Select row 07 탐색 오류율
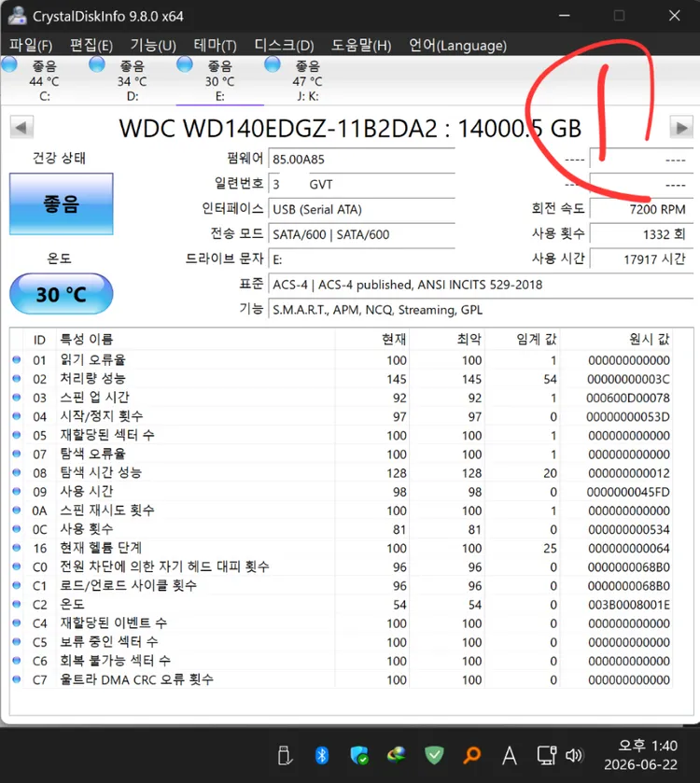 pos(342,454)
